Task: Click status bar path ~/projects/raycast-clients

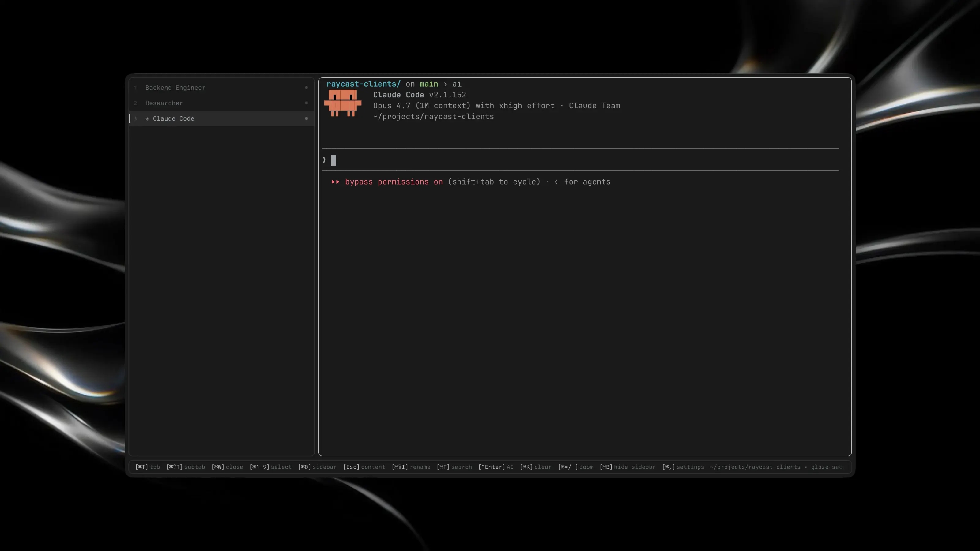Action: coord(755,467)
